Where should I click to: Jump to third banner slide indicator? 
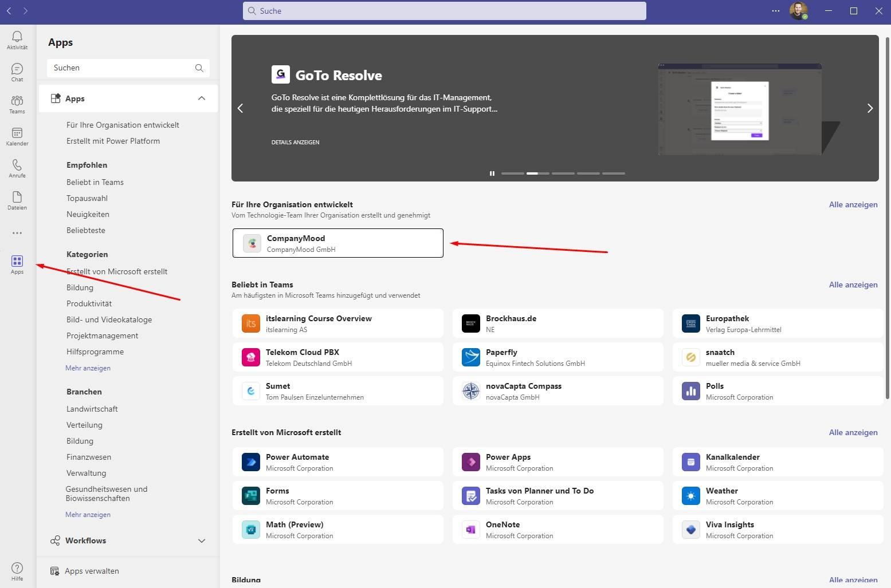pos(563,173)
